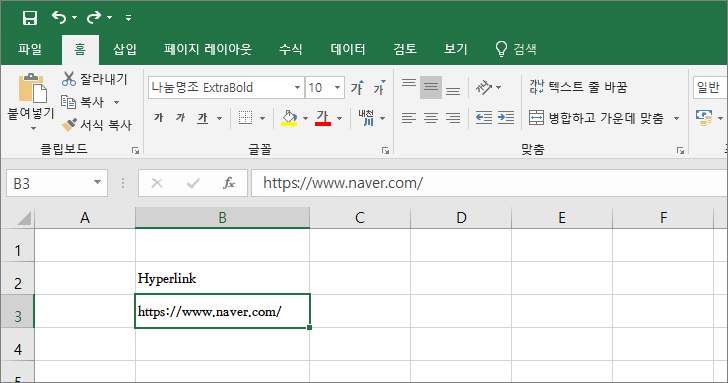Open the Name Box dropdown arrow

tap(97, 182)
